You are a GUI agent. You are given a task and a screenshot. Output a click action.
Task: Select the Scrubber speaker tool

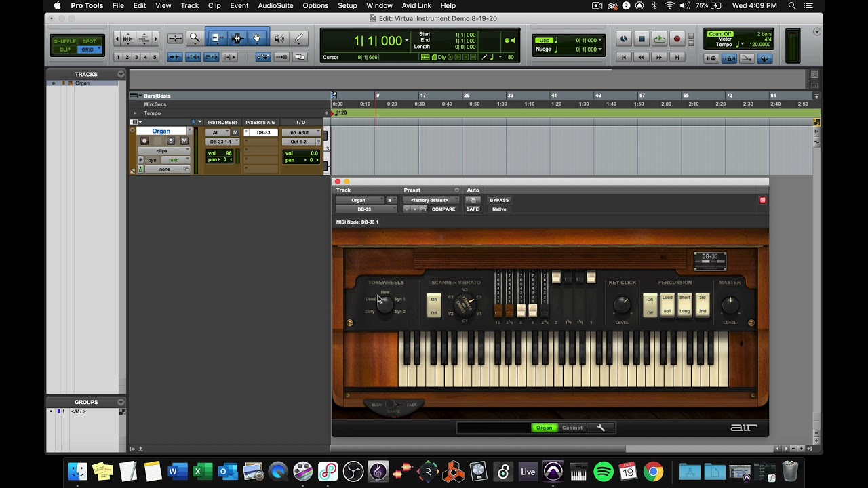click(x=279, y=39)
